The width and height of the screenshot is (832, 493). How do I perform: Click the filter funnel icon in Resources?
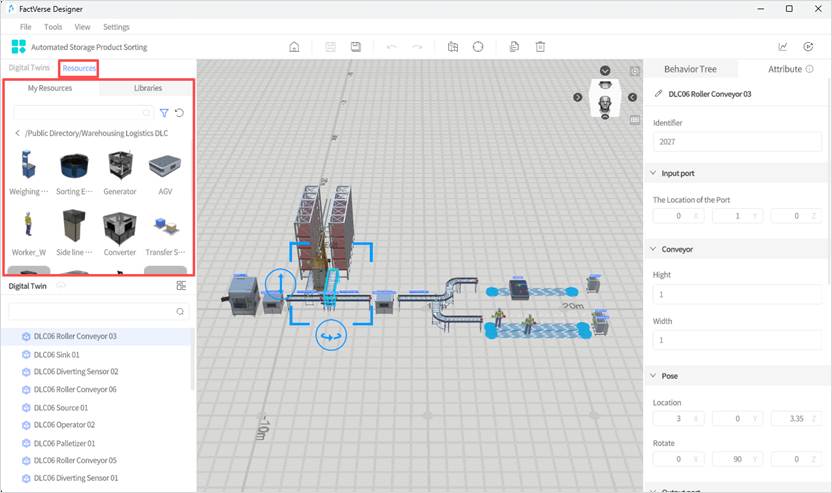(x=165, y=113)
